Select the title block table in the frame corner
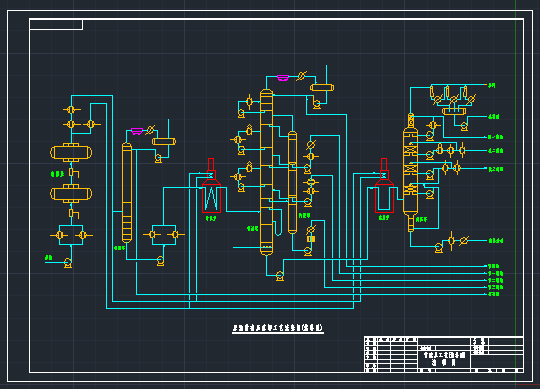540x389 pixels. click(x=444, y=354)
